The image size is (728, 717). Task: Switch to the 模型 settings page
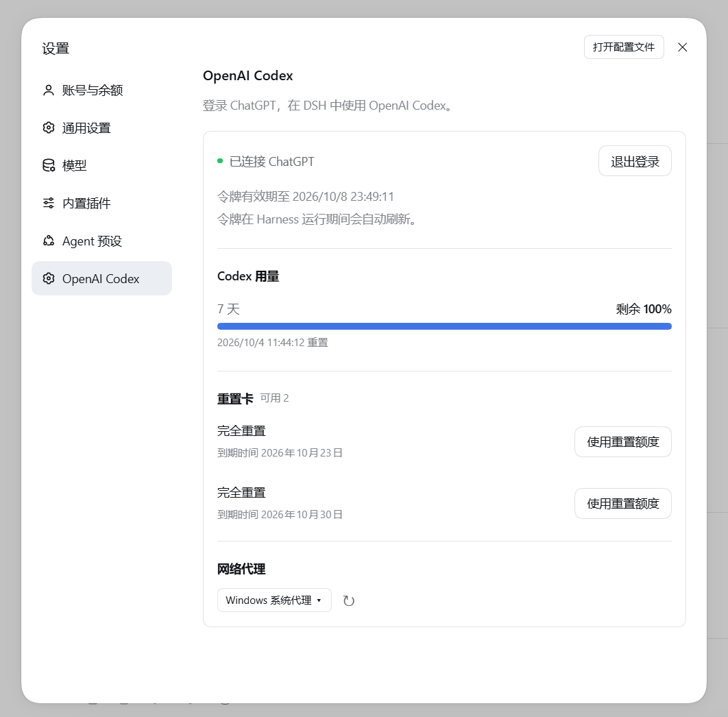(x=101, y=165)
